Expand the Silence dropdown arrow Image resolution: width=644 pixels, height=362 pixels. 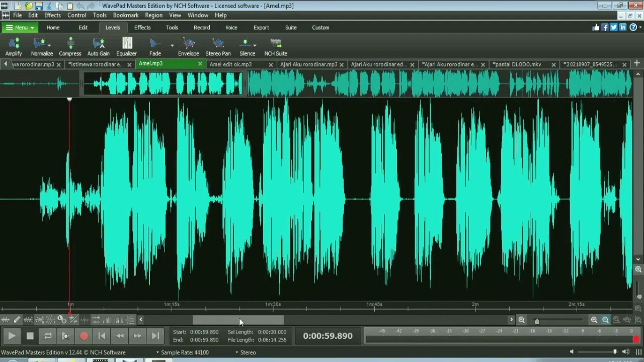click(255, 46)
